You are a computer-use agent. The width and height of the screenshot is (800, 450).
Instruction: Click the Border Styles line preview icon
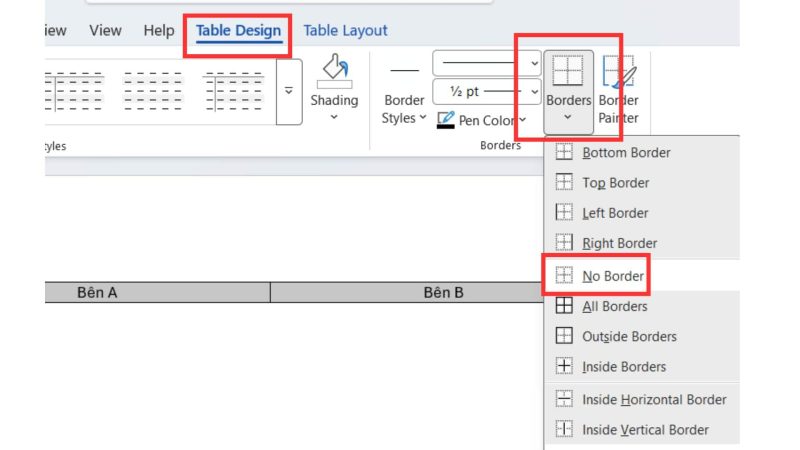pyautogui.click(x=405, y=70)
